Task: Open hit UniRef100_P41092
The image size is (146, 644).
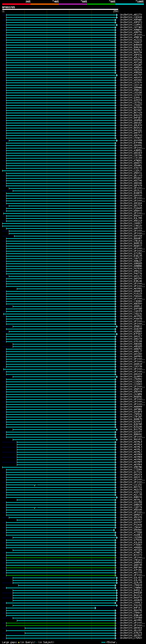Action: coord(131,605)
